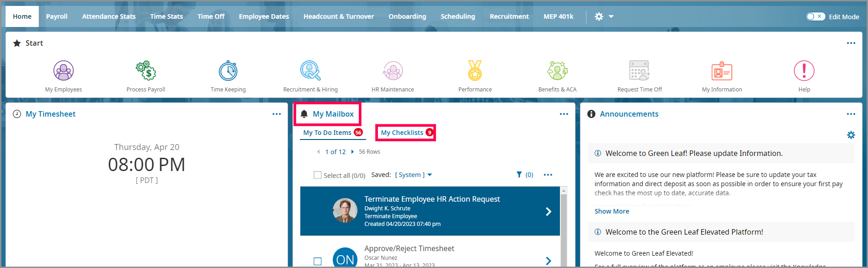Image resolution: width=868 pixels, height=268 pixels.
Task: Select the My To Do Items tab
Action: point(333,133)
